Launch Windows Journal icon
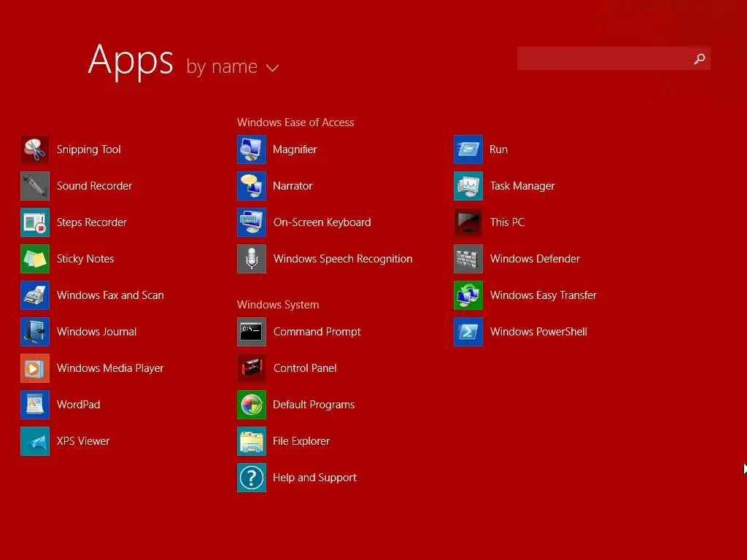 pyautogui.click(x=35, y=332)
